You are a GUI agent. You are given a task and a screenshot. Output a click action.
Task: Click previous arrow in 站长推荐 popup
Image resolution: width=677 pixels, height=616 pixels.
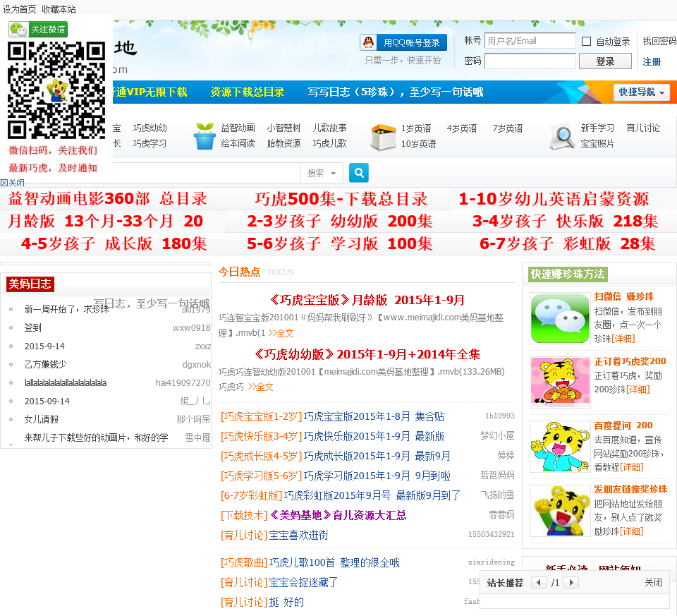click(x=538, y=582)
